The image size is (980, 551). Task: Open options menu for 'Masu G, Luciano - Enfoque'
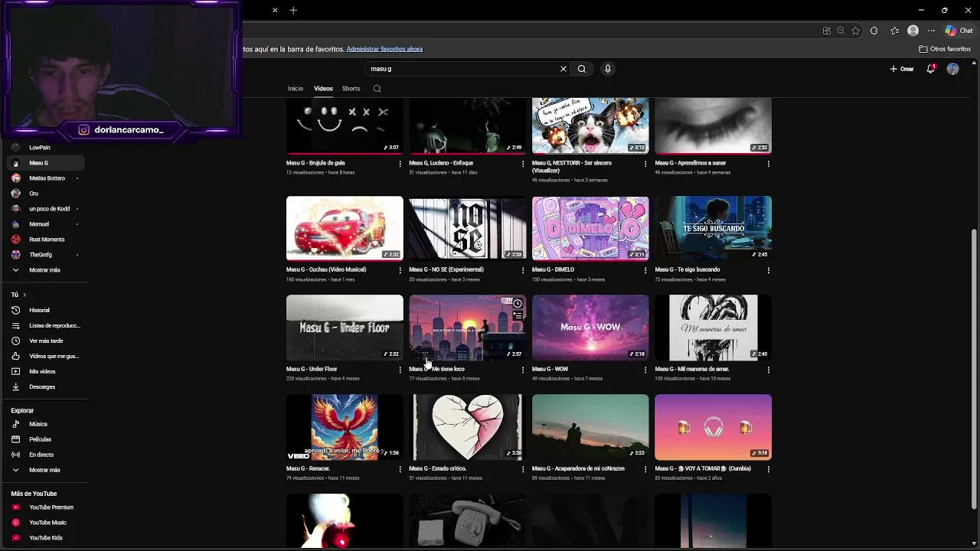tap(523, 164)
